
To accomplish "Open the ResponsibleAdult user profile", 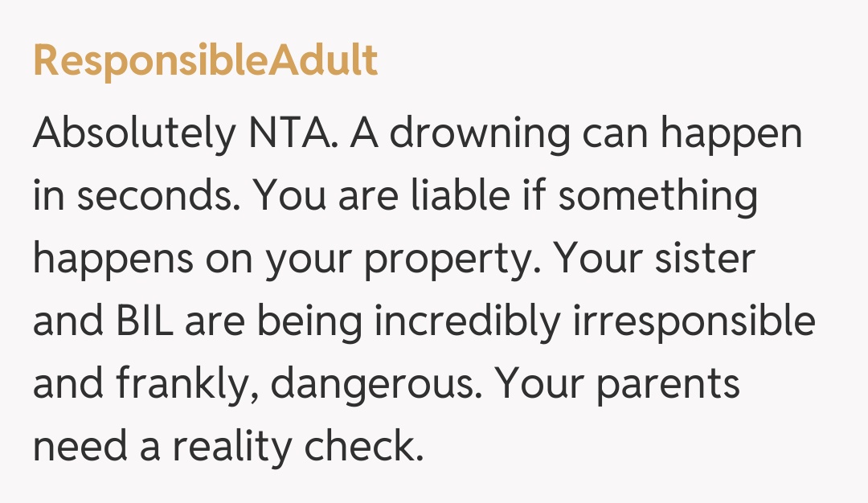I will pyautogui.click(x=205, y=61).
